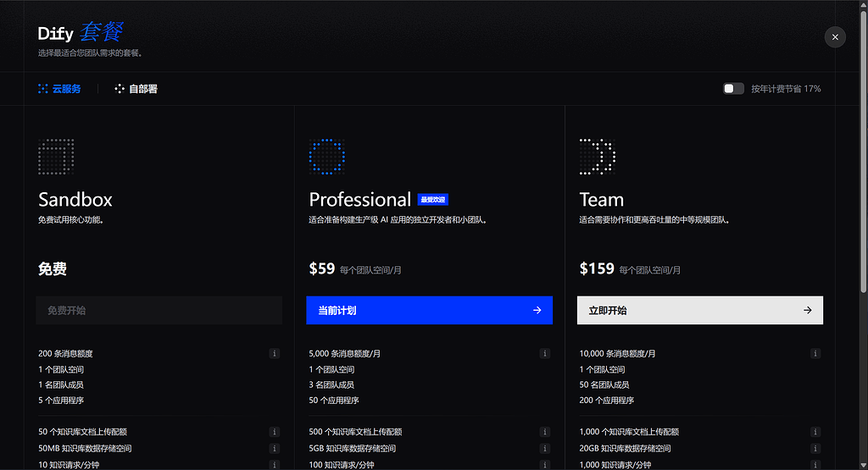Click the 最受欢迎 badge next to Professional
This screenshot has width=868, height=470.
[433, 200]
